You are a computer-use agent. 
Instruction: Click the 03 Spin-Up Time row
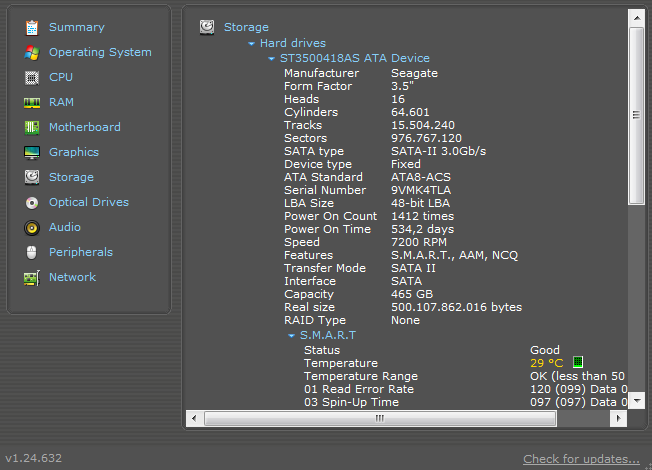point(465,402)
